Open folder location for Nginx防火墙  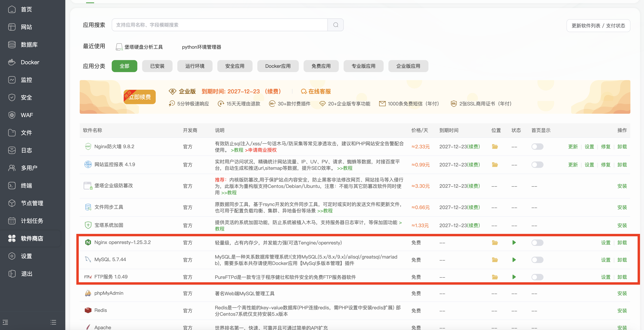click(495, 147)
